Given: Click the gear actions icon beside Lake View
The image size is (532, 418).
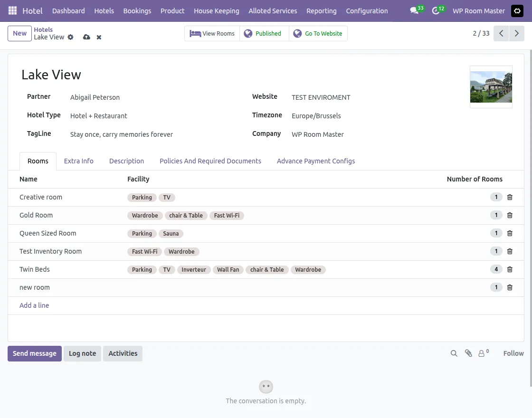Looking at the screenshot, I should click(x=71, y=37).
